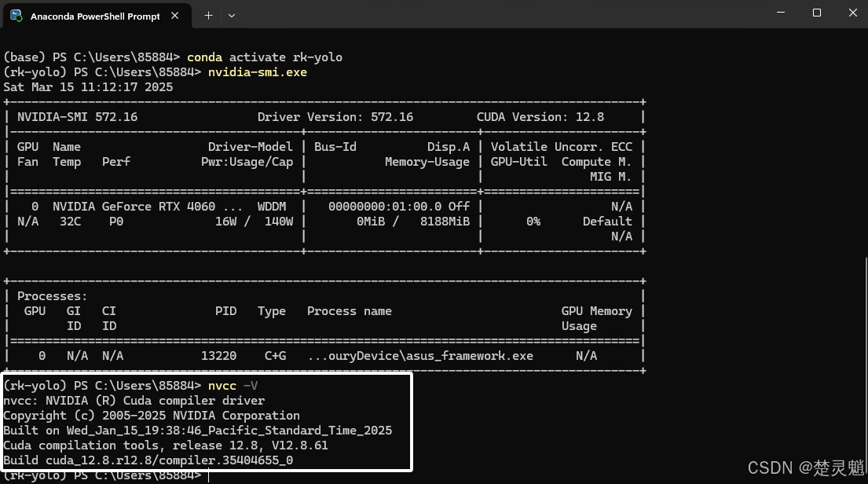This screenshot has width=868, height=484.
Task: Click the 'P0' performance state value
Action: 116,222
